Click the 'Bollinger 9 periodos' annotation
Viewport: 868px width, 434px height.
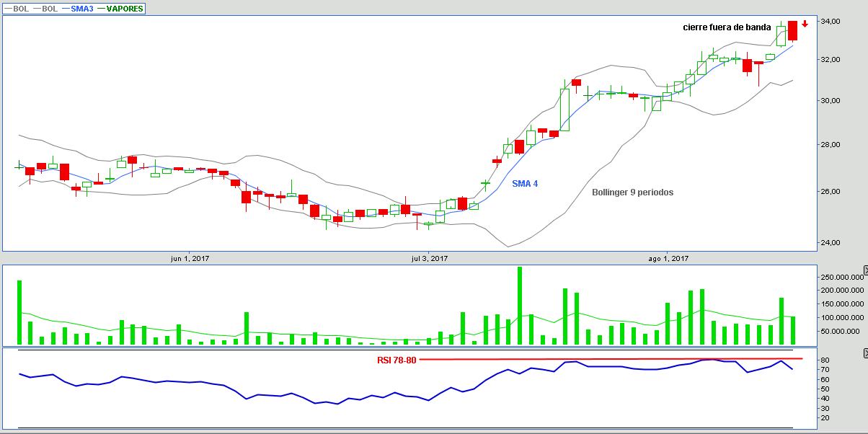pos(632,192)
